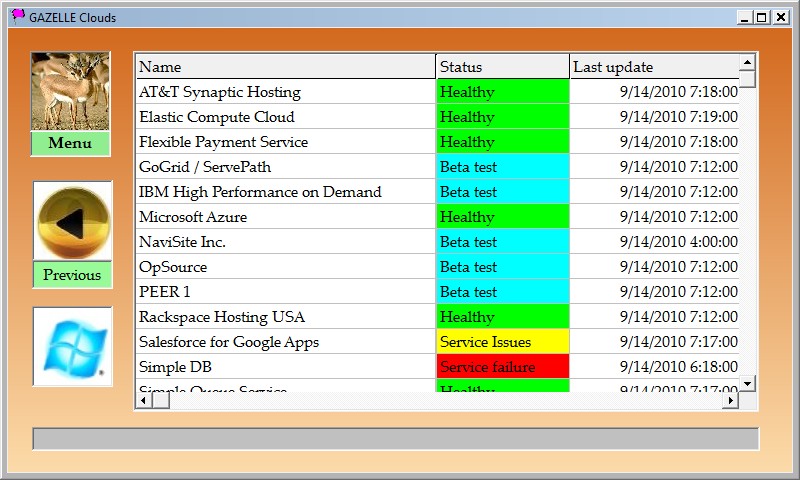The width and height of the screenshot is (800, 480).
Task: Click the gazelle picture Menu icon
Action: 71,91
